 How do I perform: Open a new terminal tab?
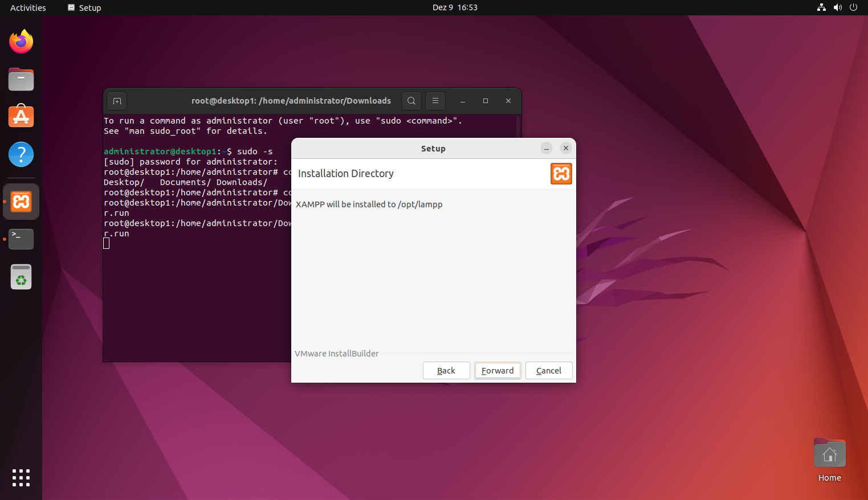coord(116,101)
